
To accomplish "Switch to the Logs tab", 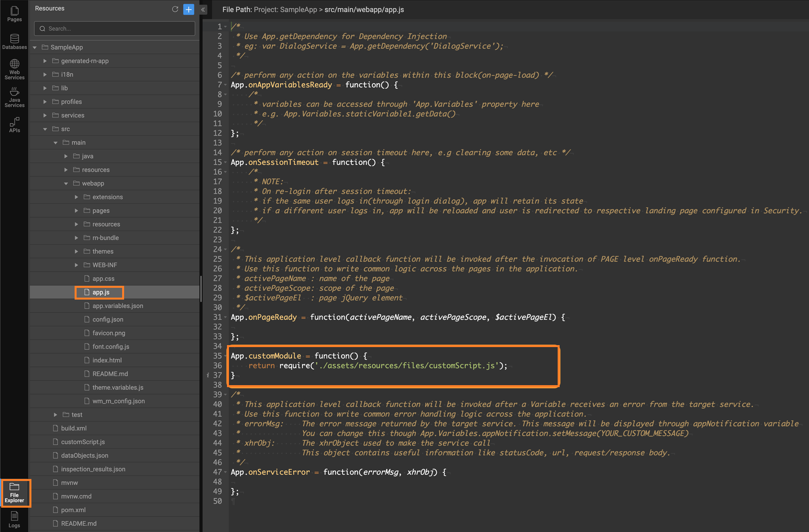I will [x=14, y=520].
